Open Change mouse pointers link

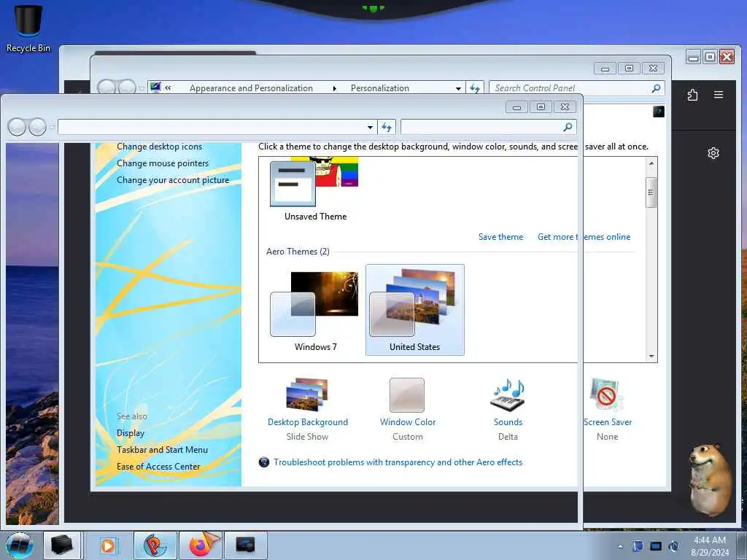pos(163,163)
